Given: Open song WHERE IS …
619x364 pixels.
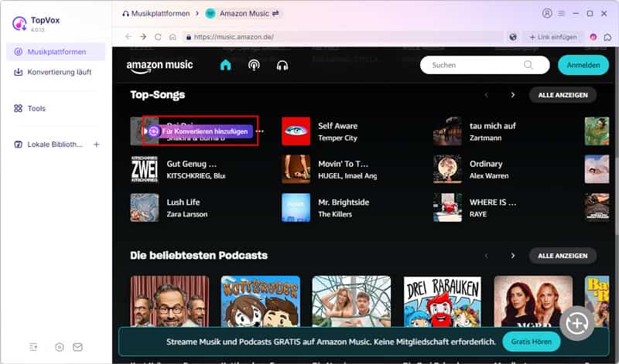Looking at the screenshot, I should 493,202.
